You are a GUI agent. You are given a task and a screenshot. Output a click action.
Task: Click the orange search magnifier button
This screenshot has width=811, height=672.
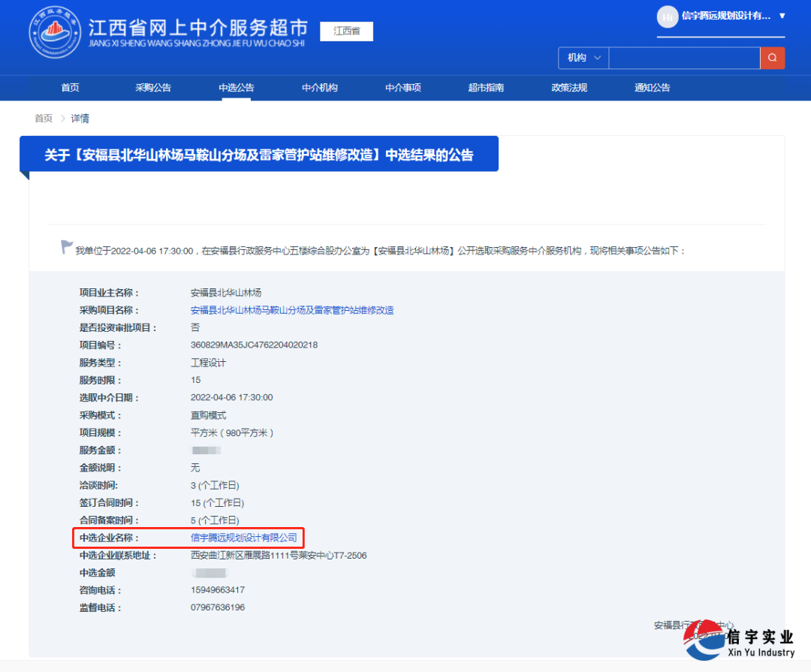[773, 58]
